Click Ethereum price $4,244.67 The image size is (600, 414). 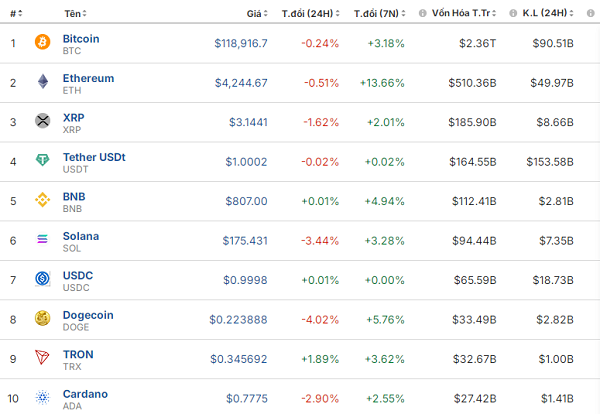(241, 83)
